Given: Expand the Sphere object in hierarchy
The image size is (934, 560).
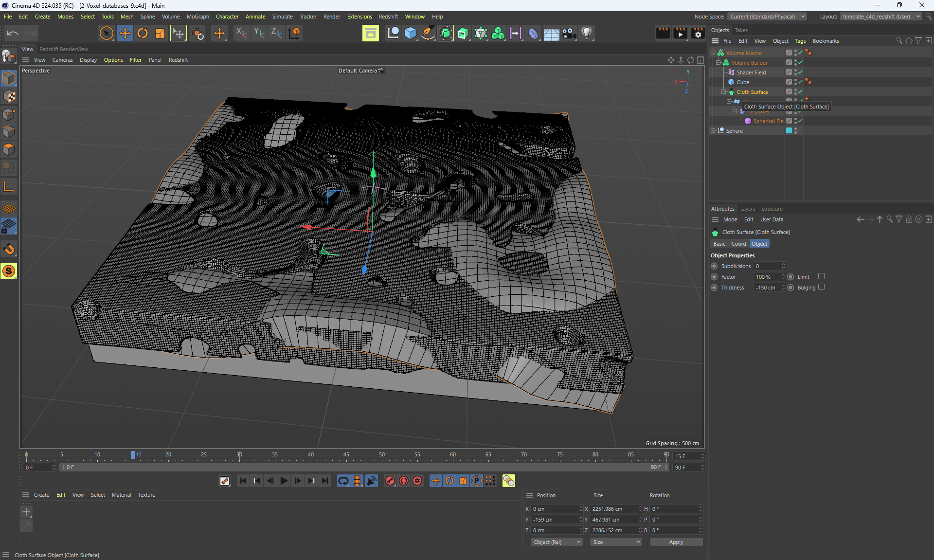Looking at the screenshot, I should (713, 130).
